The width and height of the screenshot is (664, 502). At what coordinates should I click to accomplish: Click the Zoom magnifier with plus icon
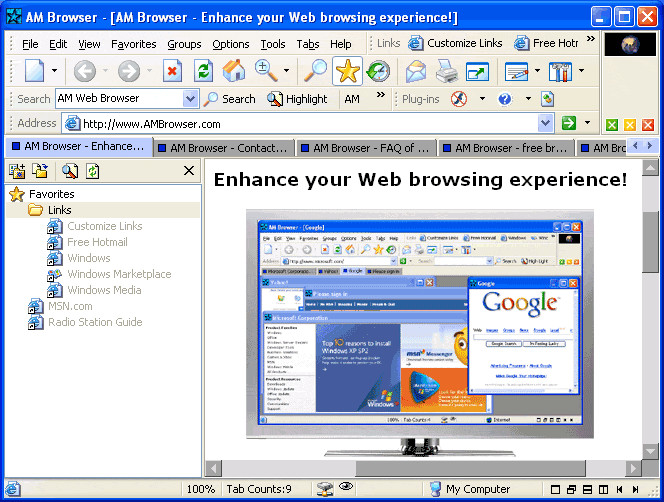(x=266, y=71)
